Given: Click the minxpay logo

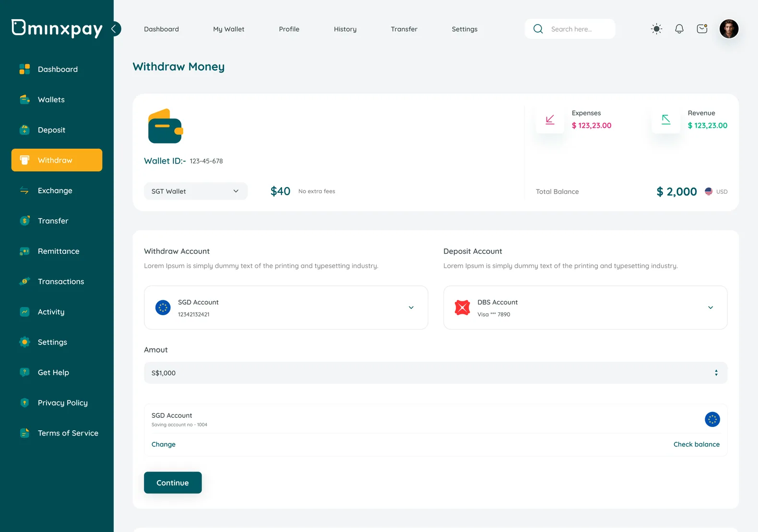Looking at the screenshot, I should pyautogui.click(x=57, y=28).
